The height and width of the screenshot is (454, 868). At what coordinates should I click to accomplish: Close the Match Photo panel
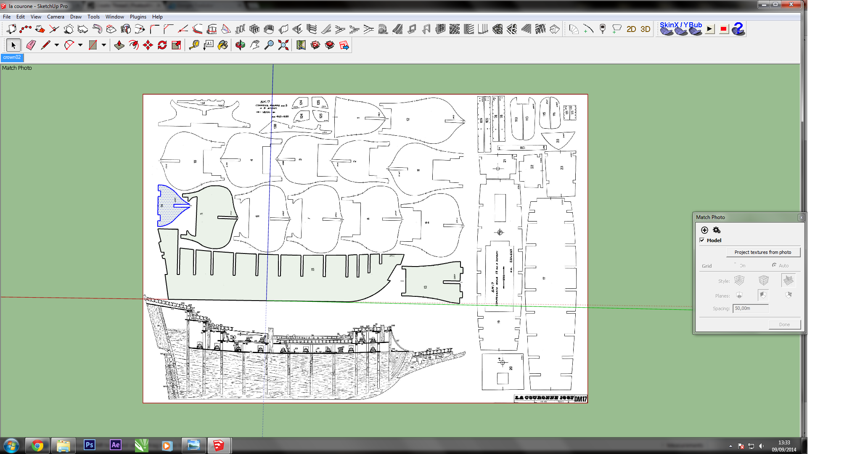(x=801, y=217)
